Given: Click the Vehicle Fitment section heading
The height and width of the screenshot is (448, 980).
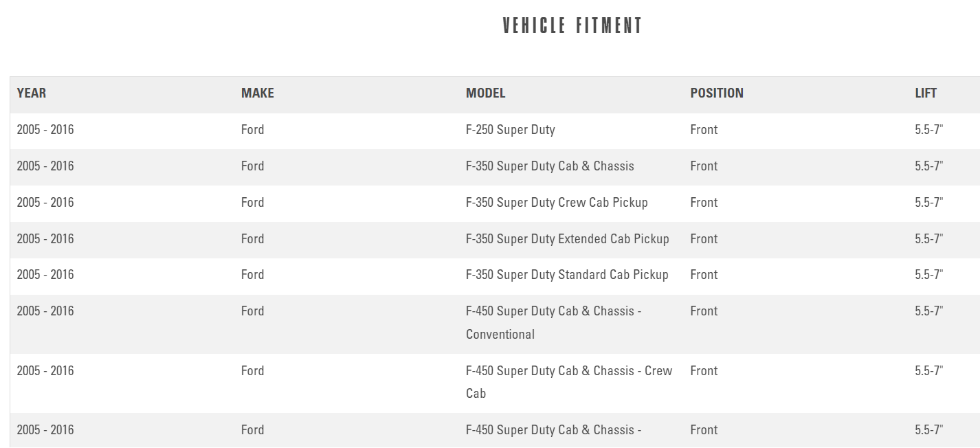Looking at the screenshot, I should click(572, 26).
